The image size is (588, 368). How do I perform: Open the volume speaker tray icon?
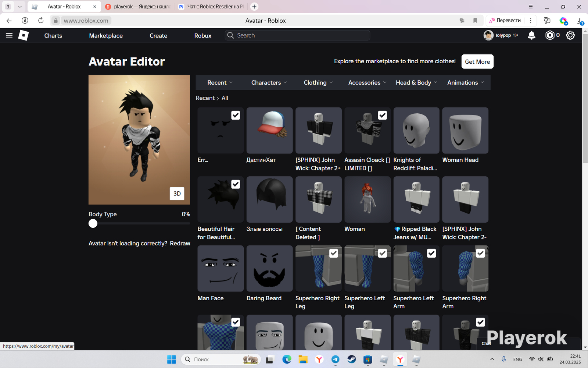(x=541, y=359)
